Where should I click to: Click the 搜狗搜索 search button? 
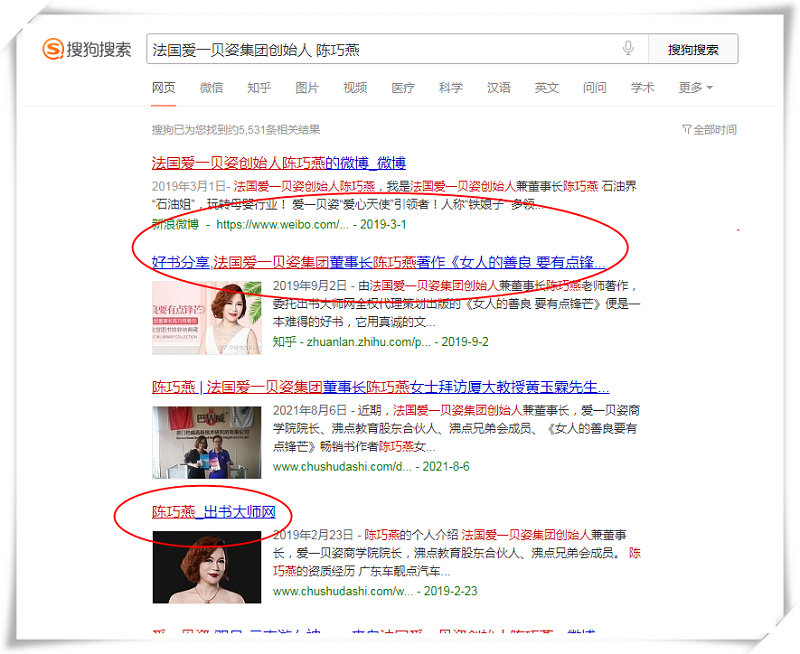point(693,49)
